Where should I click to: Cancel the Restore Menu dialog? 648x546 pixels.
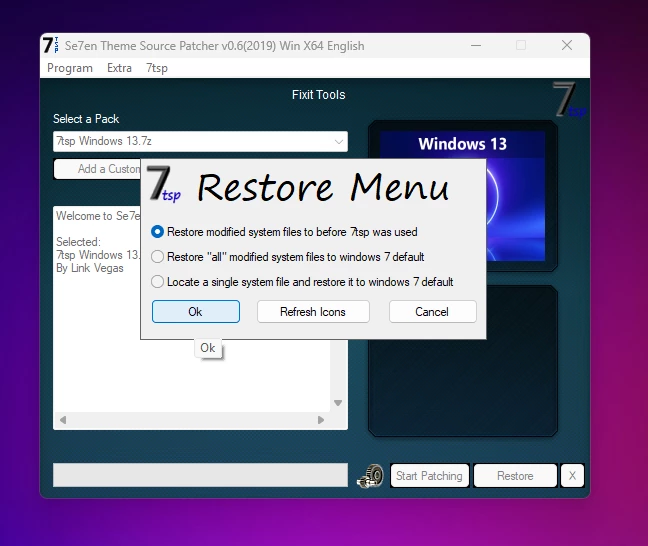click(432, 312)
